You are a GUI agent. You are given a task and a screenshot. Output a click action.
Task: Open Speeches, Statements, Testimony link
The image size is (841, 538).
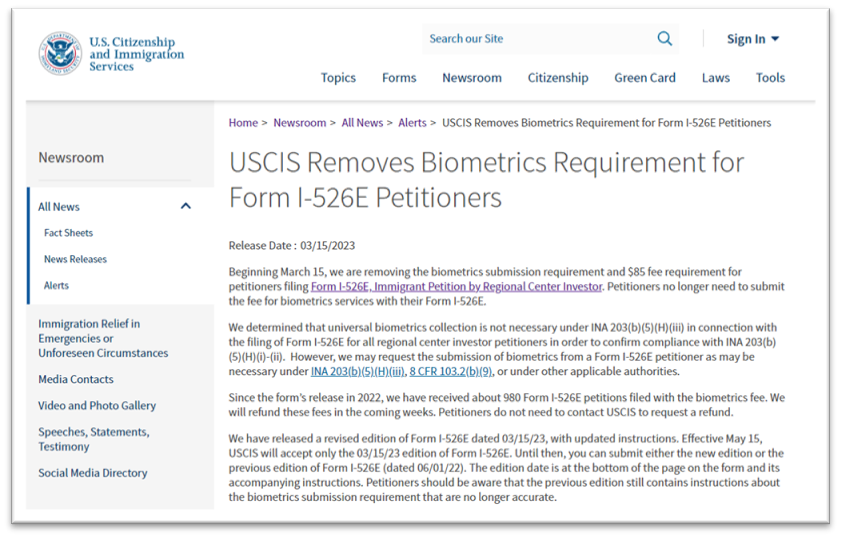coord(93,439)
